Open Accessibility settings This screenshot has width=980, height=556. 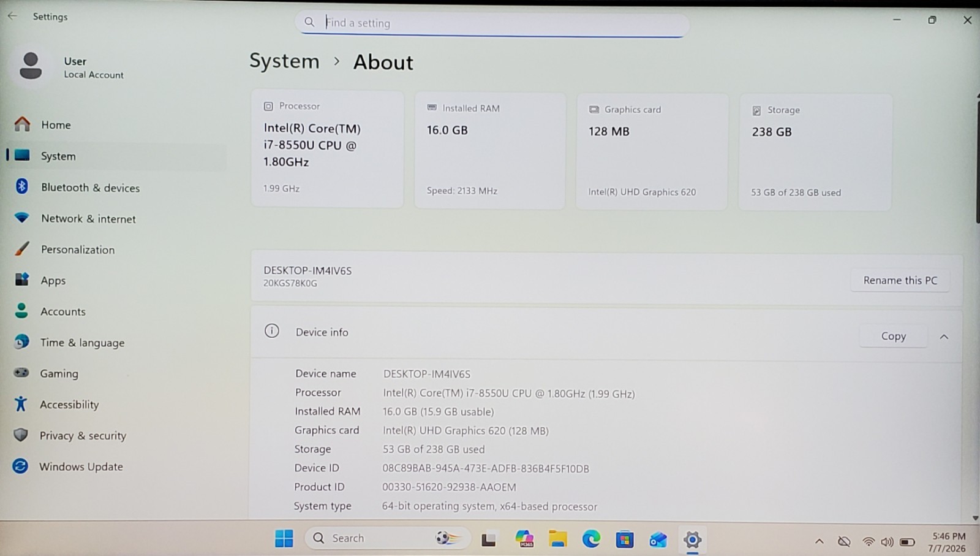click(116, 405)
